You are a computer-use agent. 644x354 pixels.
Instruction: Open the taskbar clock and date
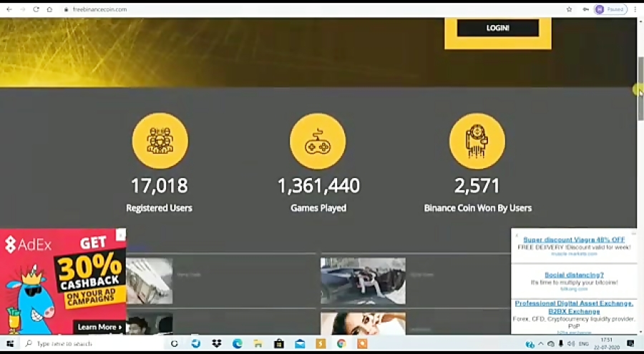coord(607,344)
